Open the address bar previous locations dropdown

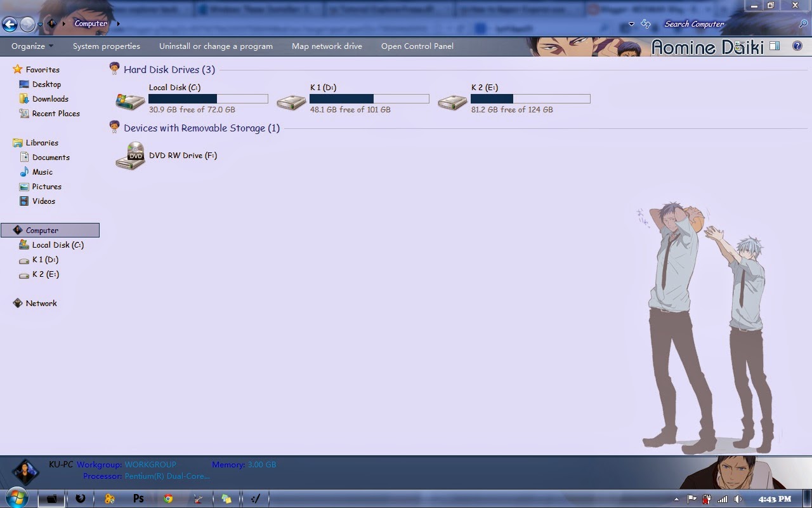(631, 24)
